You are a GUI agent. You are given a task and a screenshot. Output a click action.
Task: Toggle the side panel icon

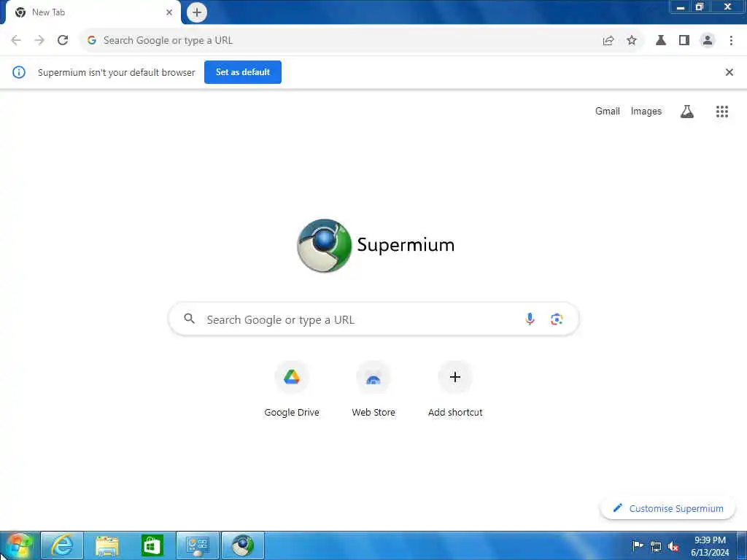click(x=684, y=41)
